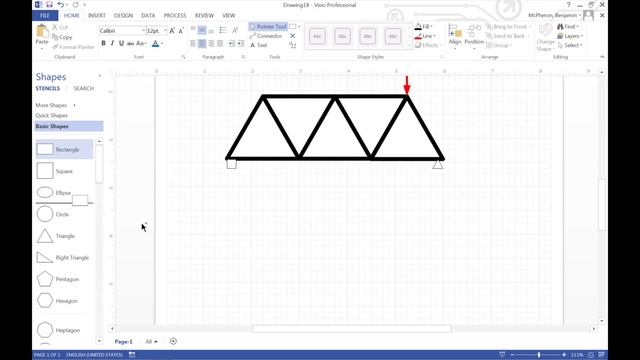
Task: Click the horizontal scrollbar thumb
Action: [x=352, y=329]
